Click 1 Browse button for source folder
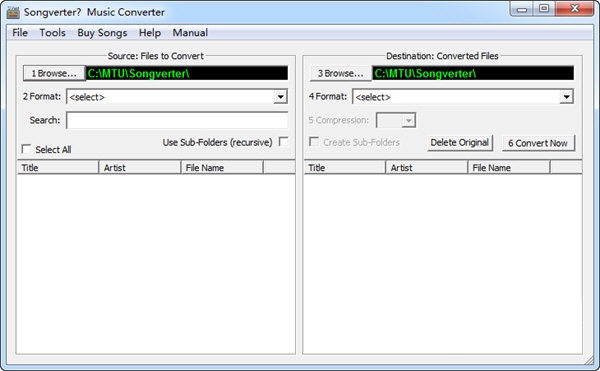 coord(54,73)
